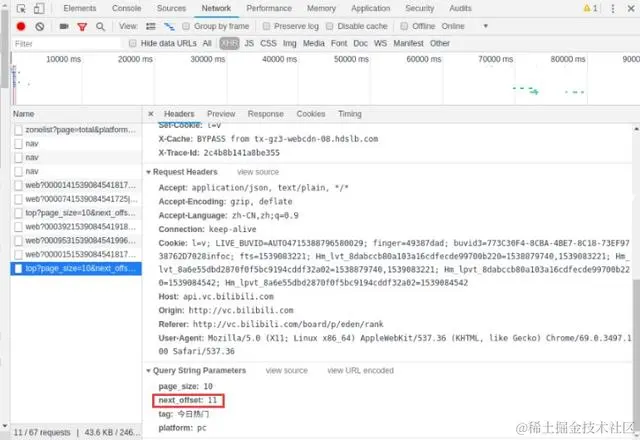Select the Network tab
This screenshot has width=640, height=440.
click(x=216, y=8)
